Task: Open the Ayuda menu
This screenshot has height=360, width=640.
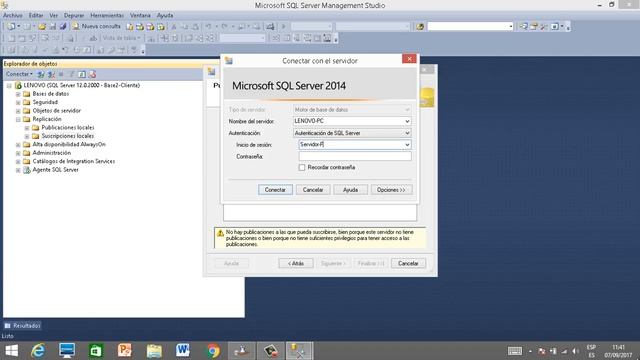Action: [165, 15]
